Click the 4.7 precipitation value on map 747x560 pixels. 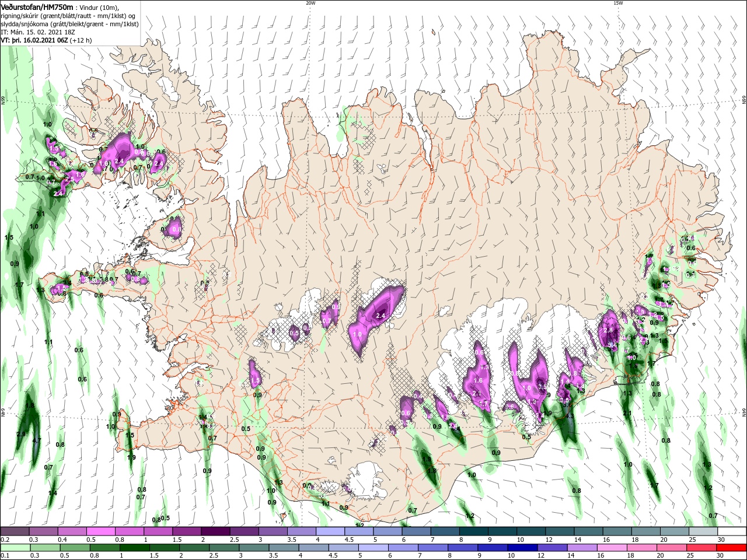37,440
